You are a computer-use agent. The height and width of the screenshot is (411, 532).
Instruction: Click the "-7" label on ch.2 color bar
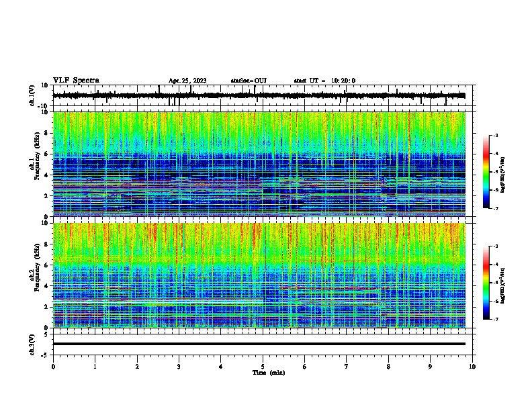495,319
